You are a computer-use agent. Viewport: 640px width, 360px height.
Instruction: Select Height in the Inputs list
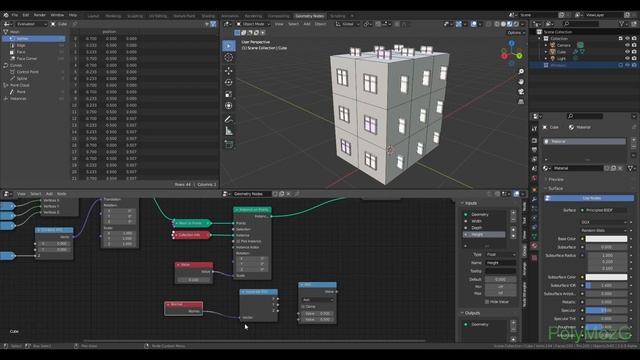pos(484,235)
